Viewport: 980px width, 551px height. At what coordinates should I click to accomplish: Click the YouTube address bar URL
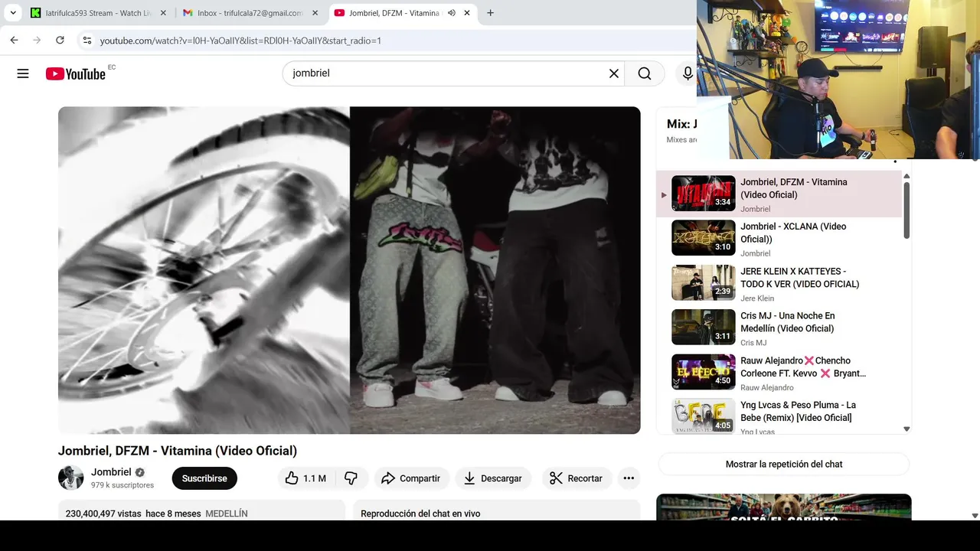pos(240,41)
